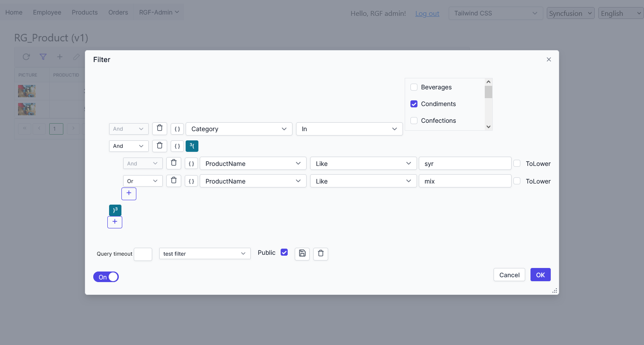The width and height of the screenshot is (644, 345).
Task: Uncheck the Public checkbox
Action: [284, 253]
